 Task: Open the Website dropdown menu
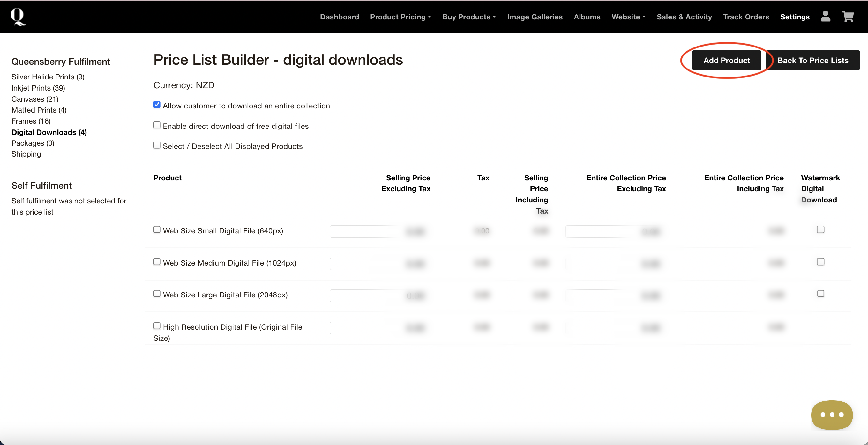pos(628,17)
